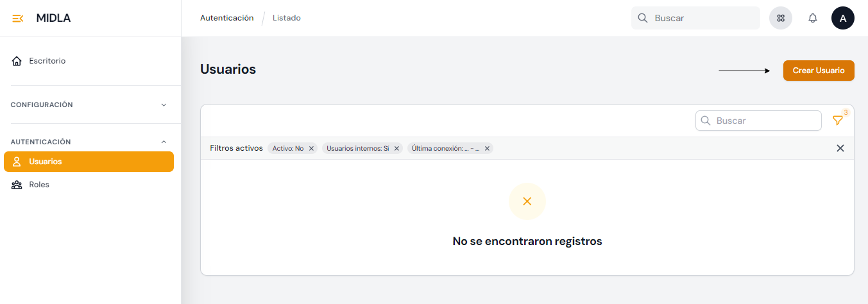868x304 pixels.
Task: Focus the global Buscar field in header
Action: pyautogui.click(x=702, y=18)
